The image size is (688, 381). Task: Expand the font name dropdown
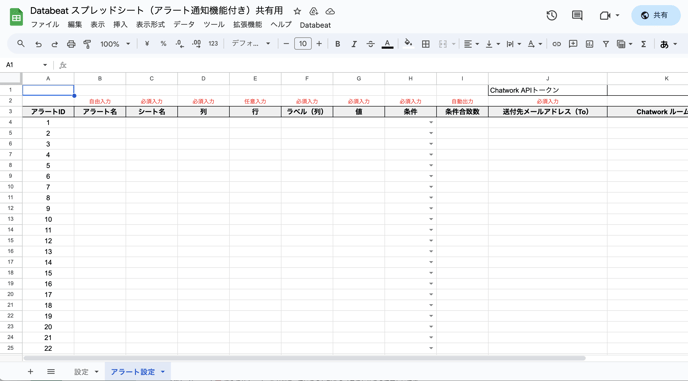(x=251, y=43)
